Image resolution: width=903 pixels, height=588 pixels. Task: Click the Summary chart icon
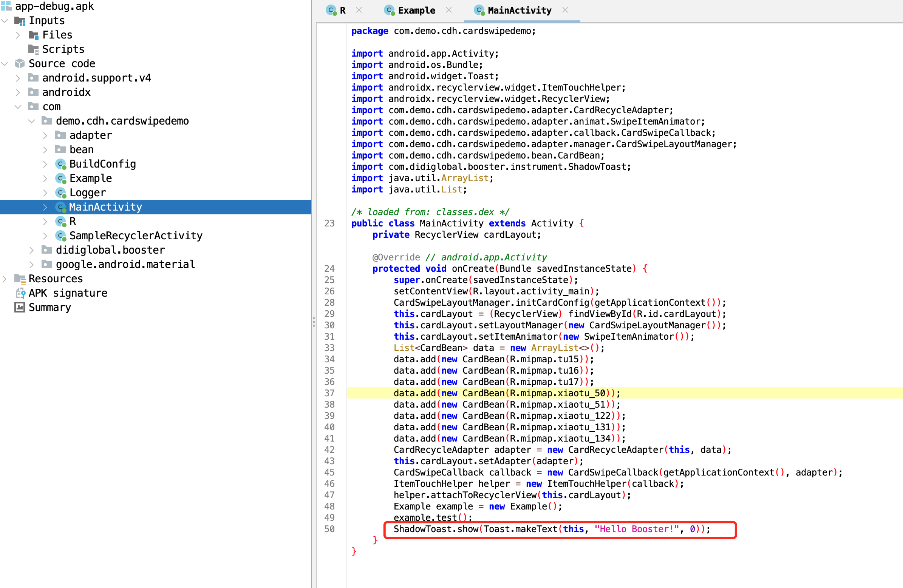point(19,307)
